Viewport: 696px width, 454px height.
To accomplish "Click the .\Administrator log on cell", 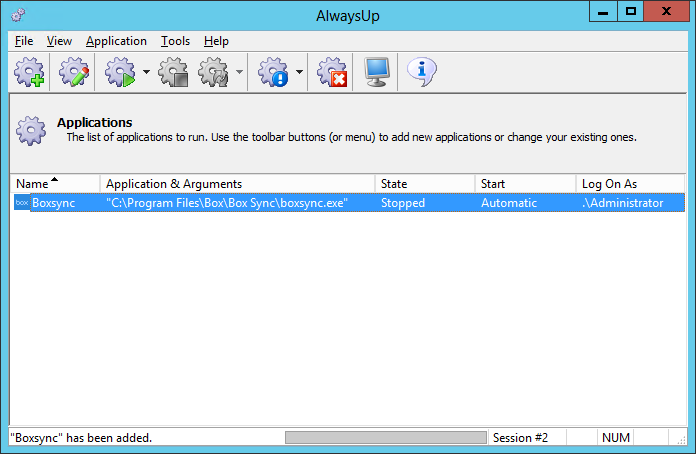I will pos(623,203).
